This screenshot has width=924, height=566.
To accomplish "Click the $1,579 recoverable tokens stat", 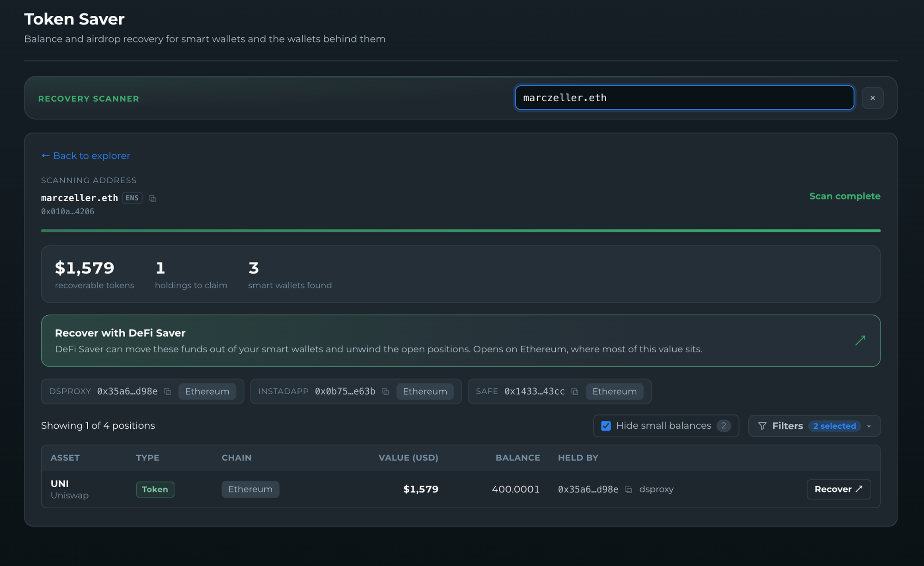I will (94, 274).
